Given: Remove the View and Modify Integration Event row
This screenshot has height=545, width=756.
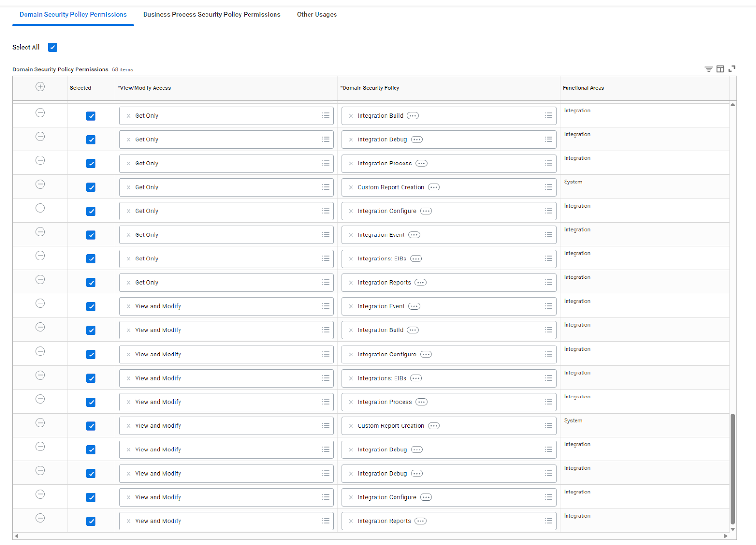Looking at the screenshot, I should pos(40,303).
